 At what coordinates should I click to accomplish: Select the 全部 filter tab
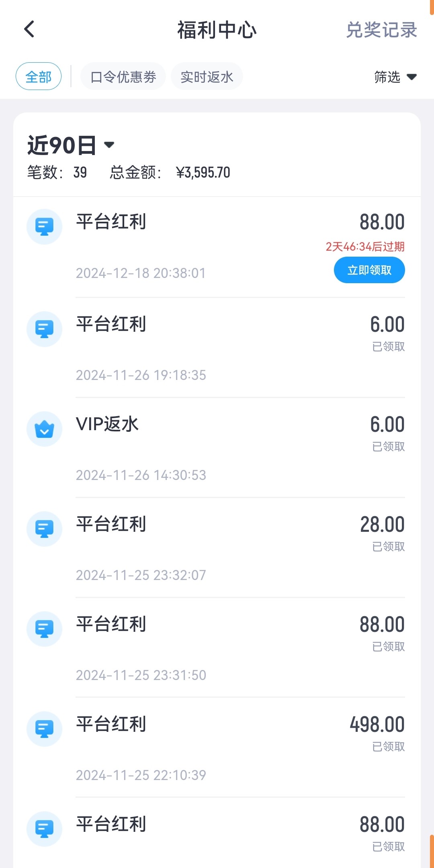tap(39, 76)
